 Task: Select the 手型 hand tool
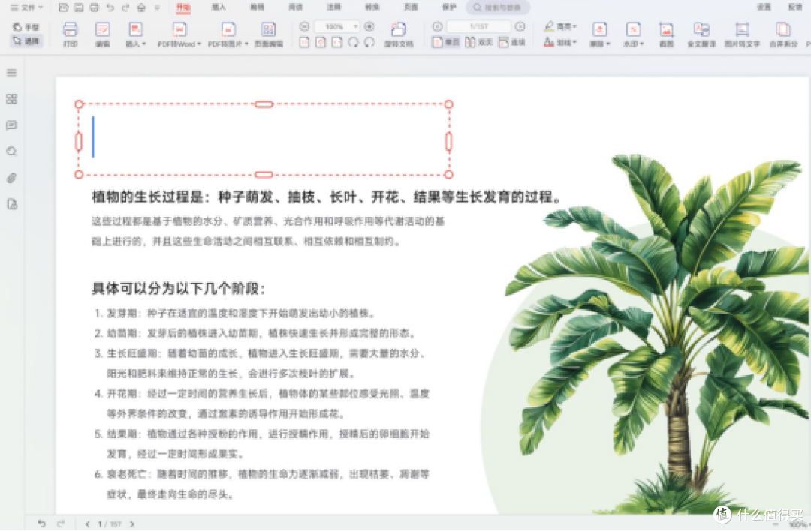[27, 27]
